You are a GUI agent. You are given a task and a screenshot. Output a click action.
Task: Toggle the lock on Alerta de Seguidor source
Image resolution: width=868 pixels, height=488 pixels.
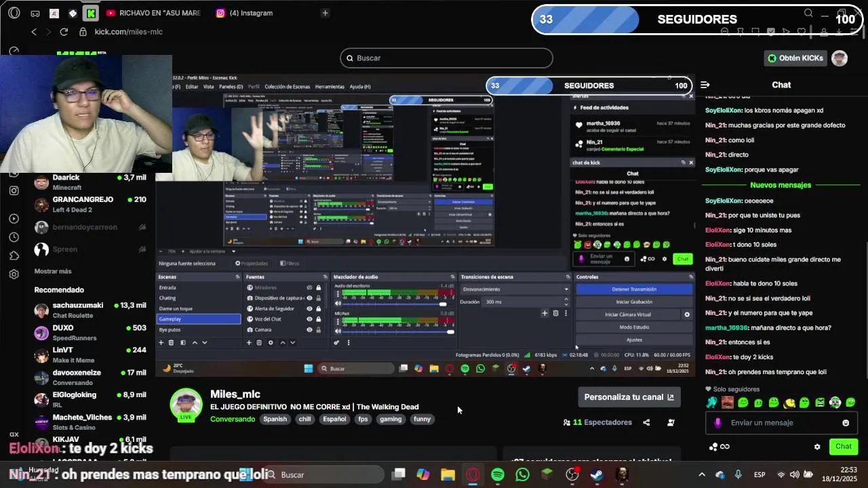[x=319, y=308]
